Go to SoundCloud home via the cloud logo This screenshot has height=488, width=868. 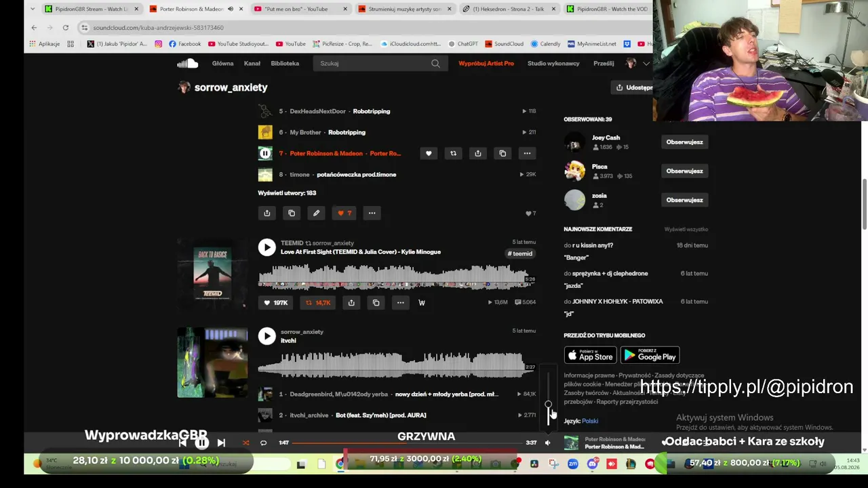[x=187, y=63]
